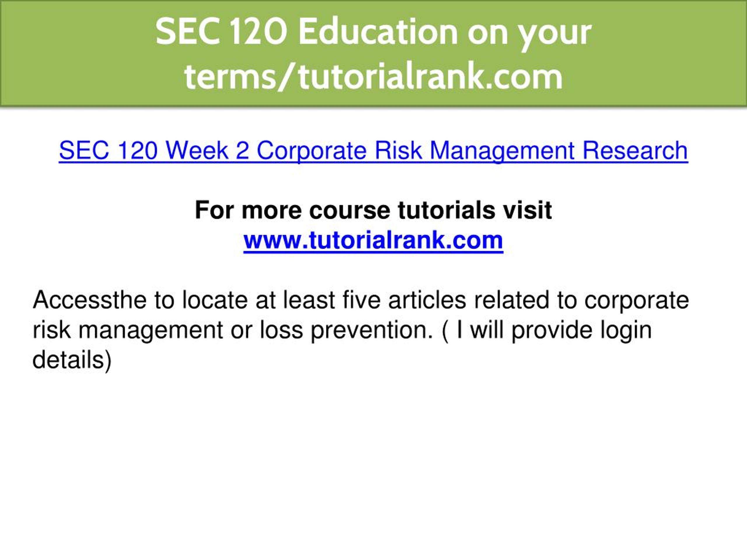The width and height of the screenshot is (747, 560).
Task: Click the word 'Corporate' in the underlined link
Action: [x=312, y=151]
